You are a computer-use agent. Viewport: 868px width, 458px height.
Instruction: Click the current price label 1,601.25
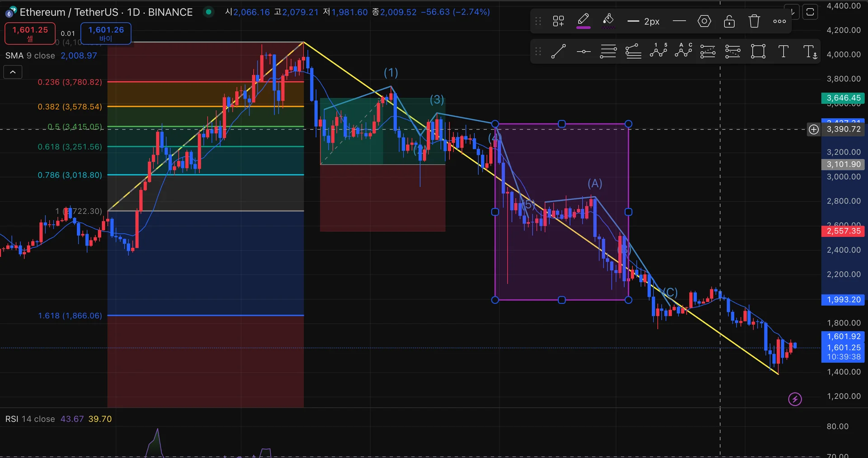click(x=844, y=348)
